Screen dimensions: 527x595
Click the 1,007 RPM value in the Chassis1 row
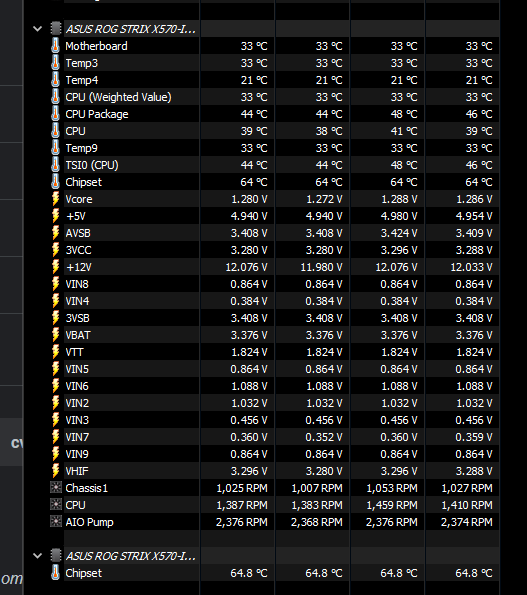coord(317,488)
